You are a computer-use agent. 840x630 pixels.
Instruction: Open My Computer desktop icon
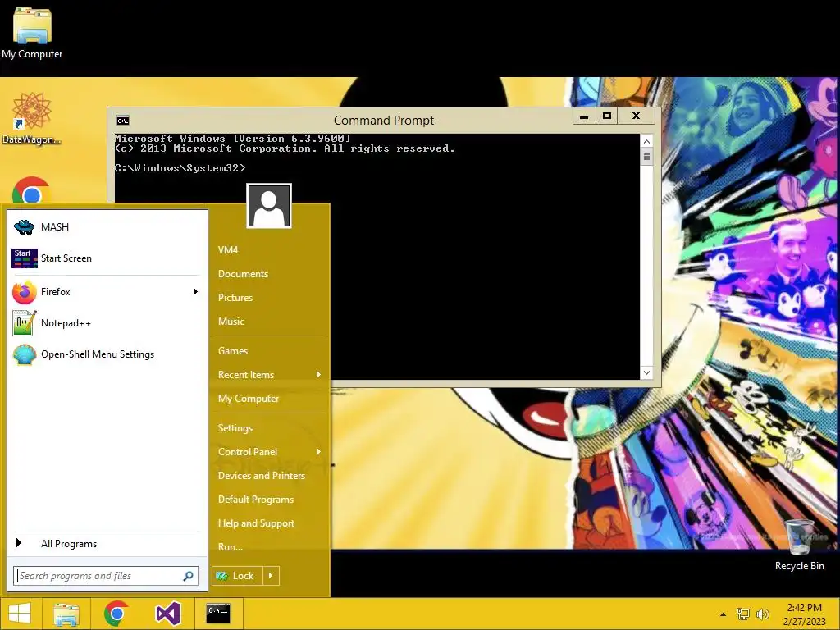pos(32,33)
